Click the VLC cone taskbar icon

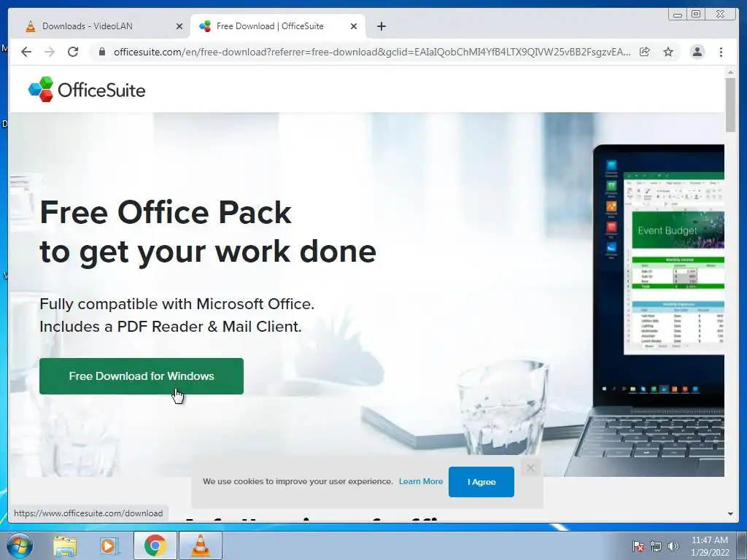tap(201, 545)
